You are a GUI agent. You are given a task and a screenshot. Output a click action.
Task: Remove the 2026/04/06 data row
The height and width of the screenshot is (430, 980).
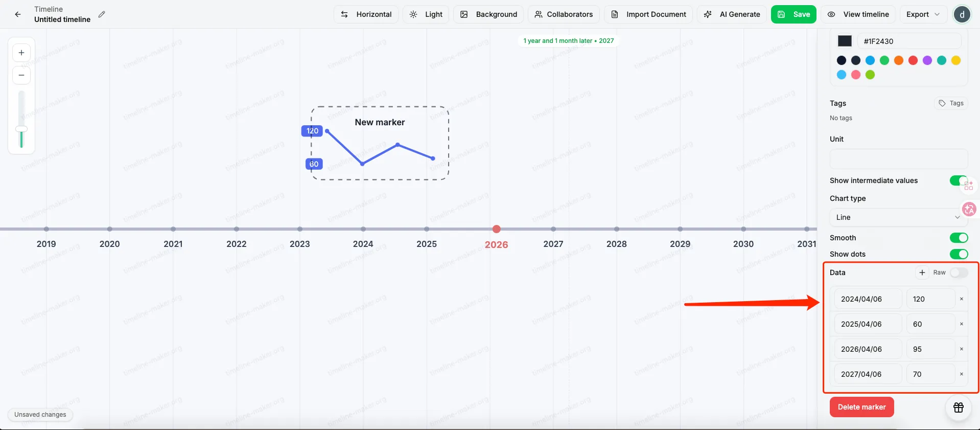(x=961, y=349)
